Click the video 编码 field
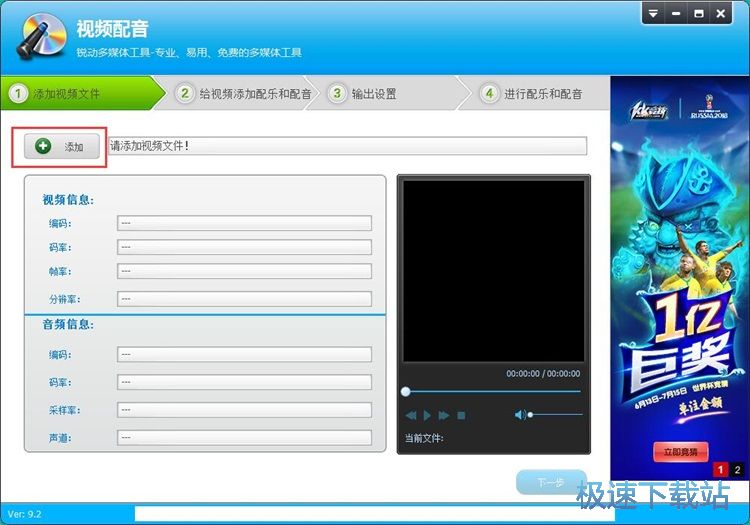The width and height of the screenshot is (750, 525). pyautogui.click(x=244, y=223)
